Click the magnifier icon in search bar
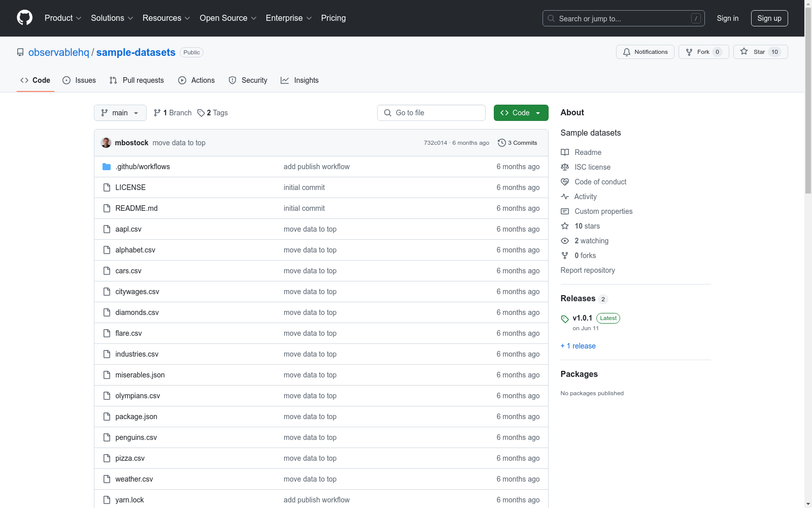Viewport: 812px width, 508px height. click(x=551, y=18)
